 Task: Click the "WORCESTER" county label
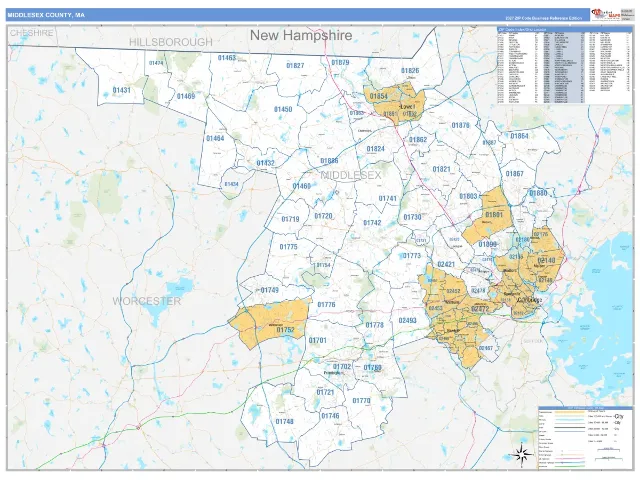click(147, 301)
